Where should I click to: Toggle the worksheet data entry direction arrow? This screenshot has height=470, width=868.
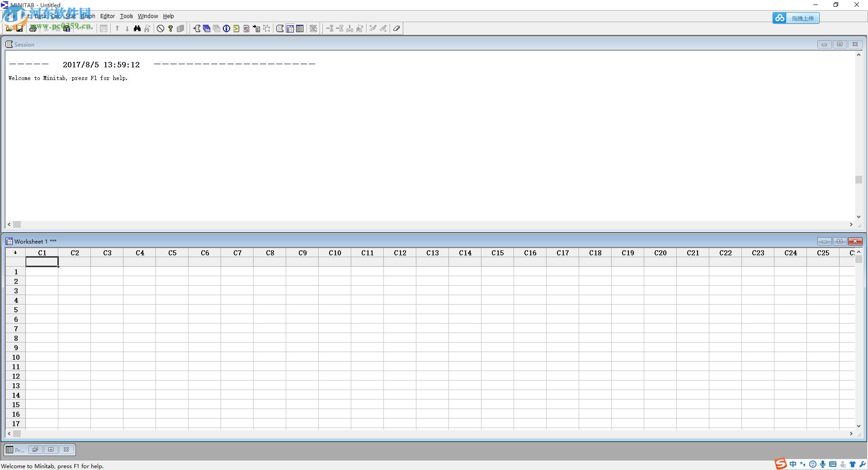point(15,253)
